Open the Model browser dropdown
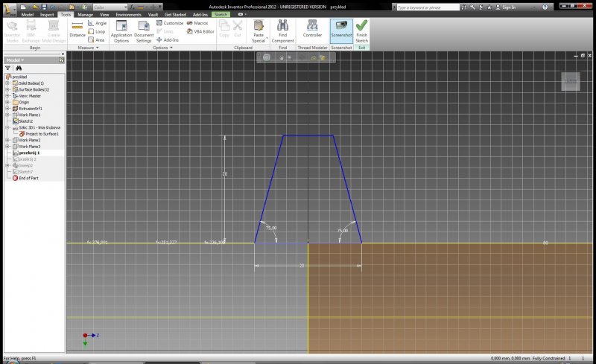 click(15, 60)
